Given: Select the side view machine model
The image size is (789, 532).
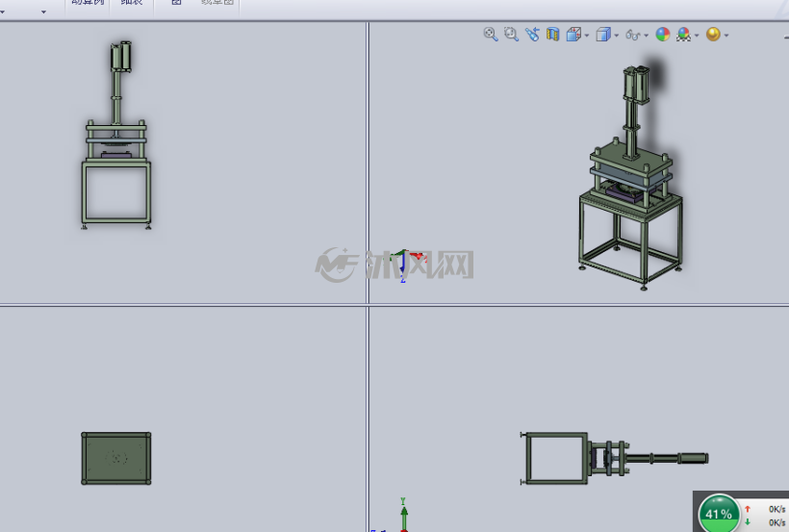Looking at the screenshot, I should click(x=615, y=458).
